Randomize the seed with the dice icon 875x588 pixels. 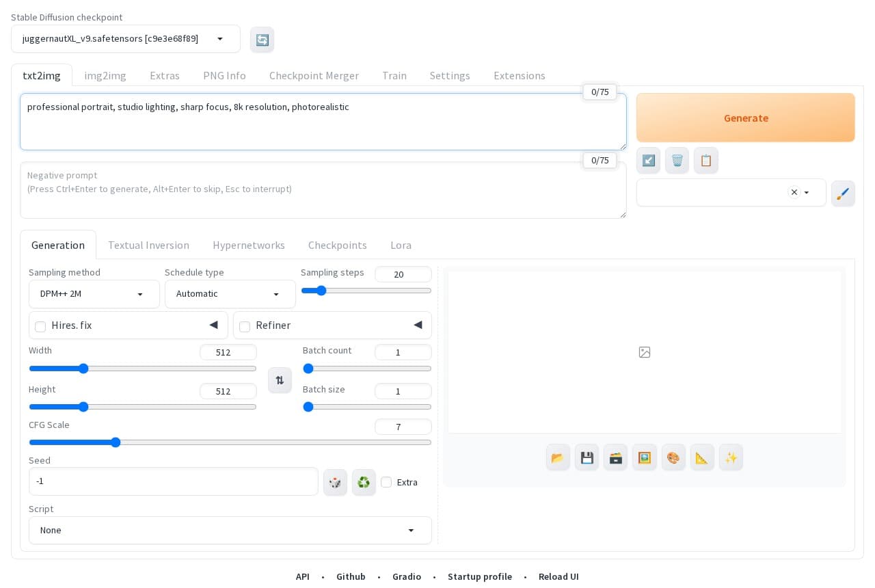pos(335,482)
